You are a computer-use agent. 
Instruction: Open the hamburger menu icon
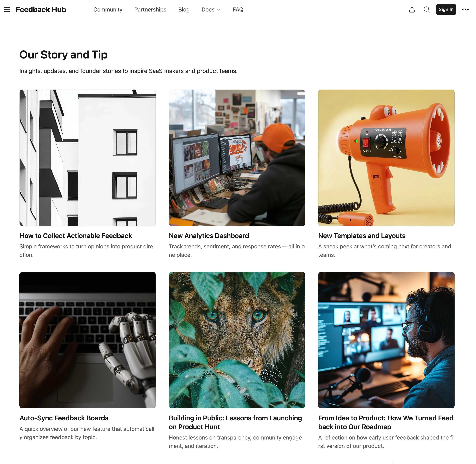[x=7, y=9]
